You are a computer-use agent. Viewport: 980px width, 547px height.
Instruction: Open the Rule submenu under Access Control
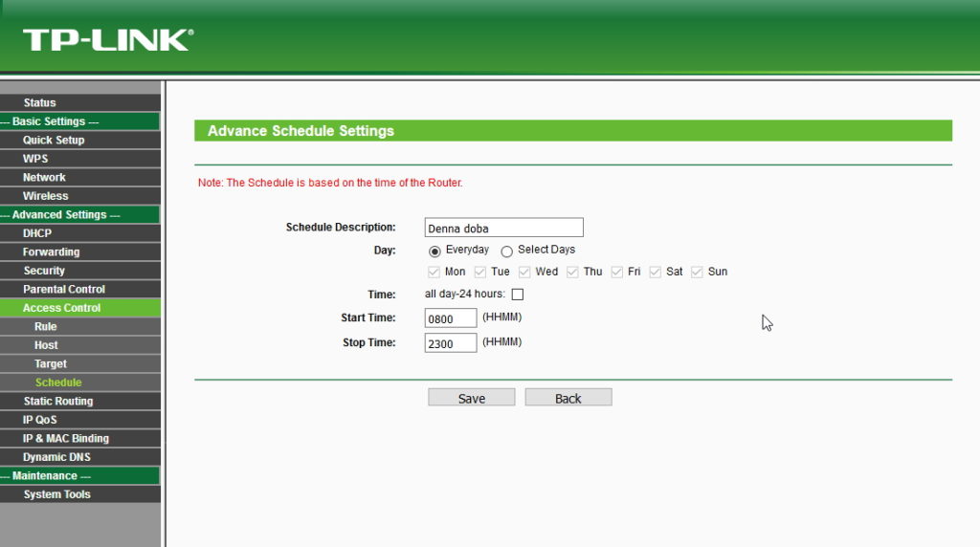(x=46, y=326)
